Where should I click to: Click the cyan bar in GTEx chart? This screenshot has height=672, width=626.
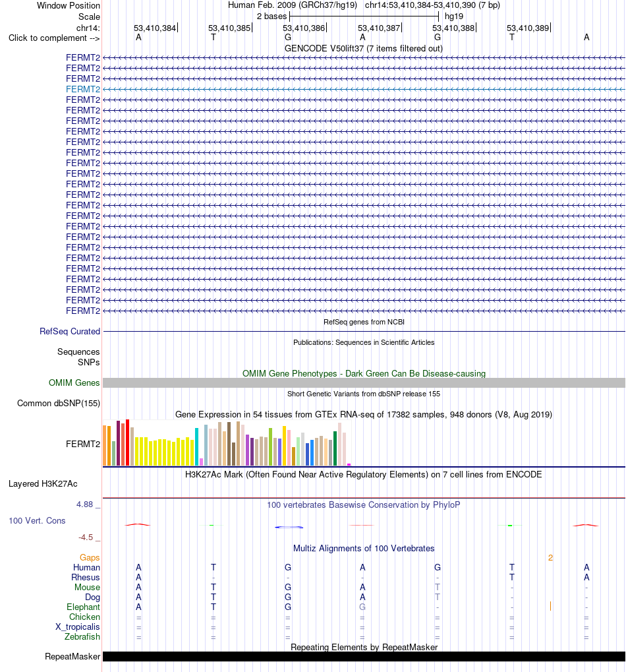point(196,446)
